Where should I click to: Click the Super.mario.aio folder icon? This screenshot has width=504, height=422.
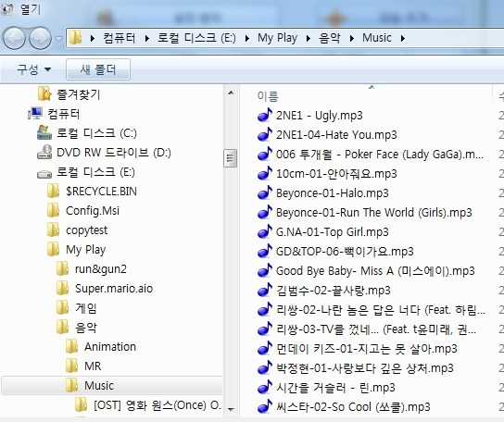click(62, 288)
